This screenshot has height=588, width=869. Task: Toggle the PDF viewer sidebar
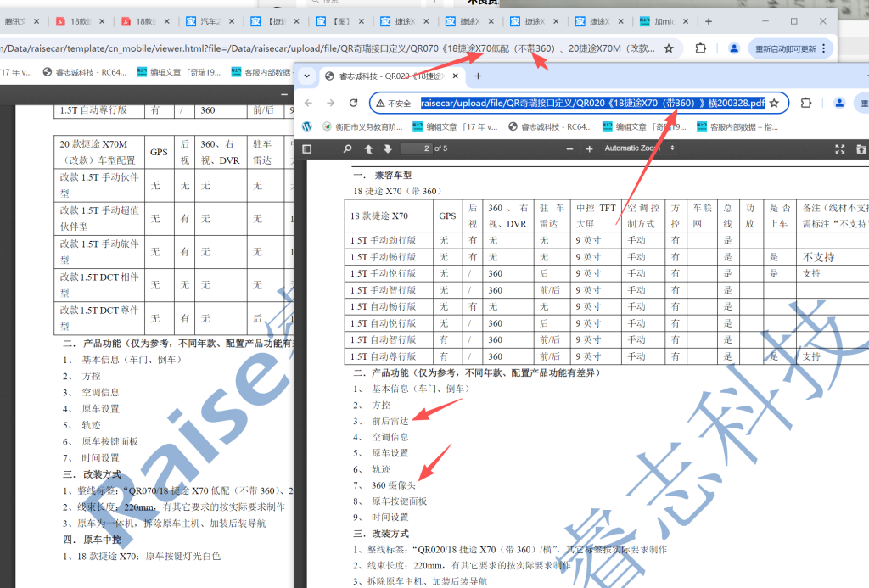point(306,148)
